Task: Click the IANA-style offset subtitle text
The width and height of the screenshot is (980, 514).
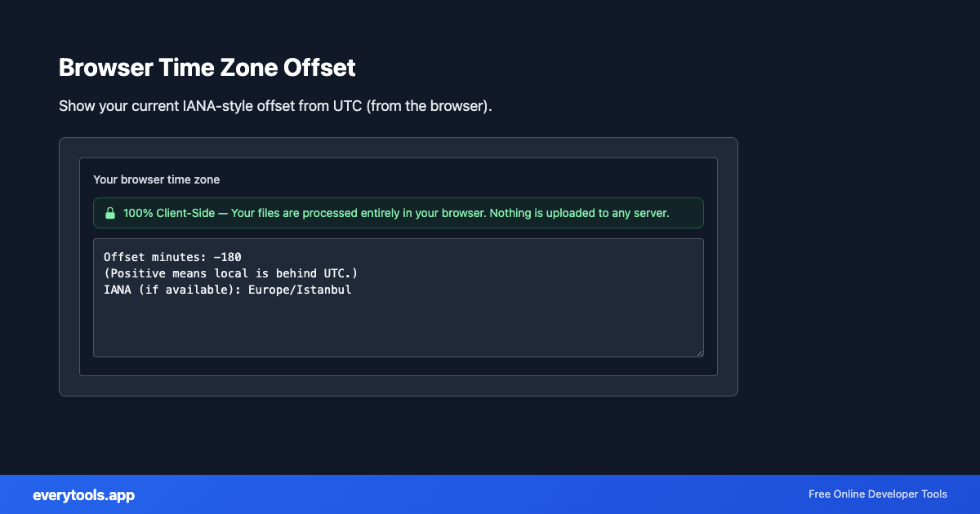Action: [x=274, y=106]
